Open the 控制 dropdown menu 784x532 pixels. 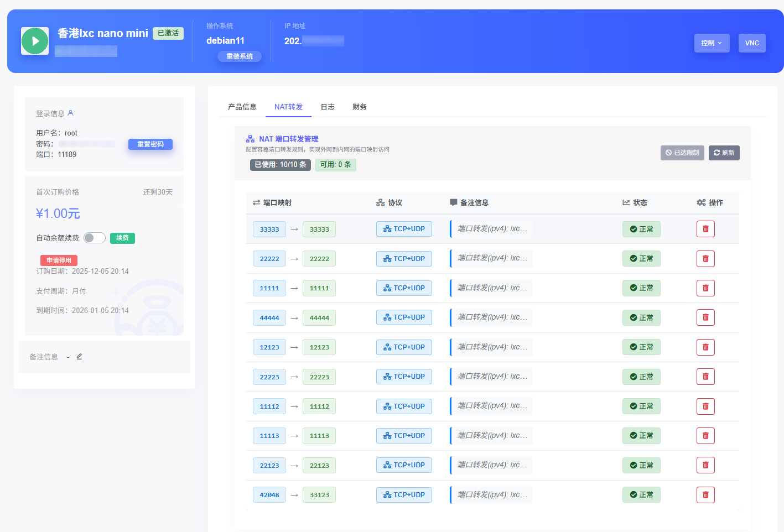click(712, 43)
